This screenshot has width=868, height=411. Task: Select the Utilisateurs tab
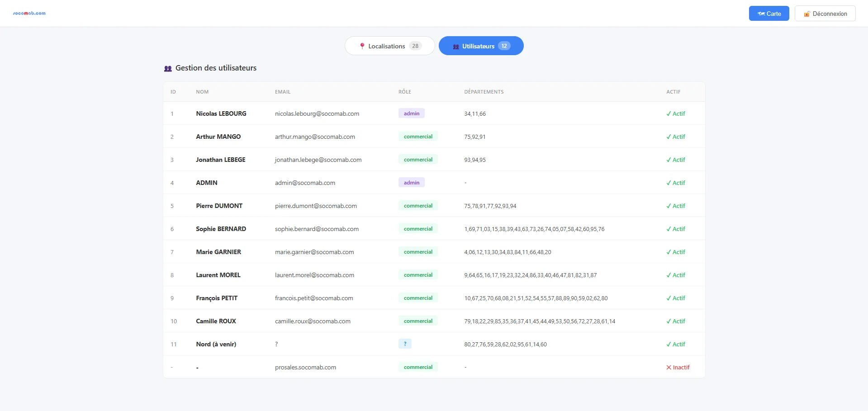tap(481, 46)
